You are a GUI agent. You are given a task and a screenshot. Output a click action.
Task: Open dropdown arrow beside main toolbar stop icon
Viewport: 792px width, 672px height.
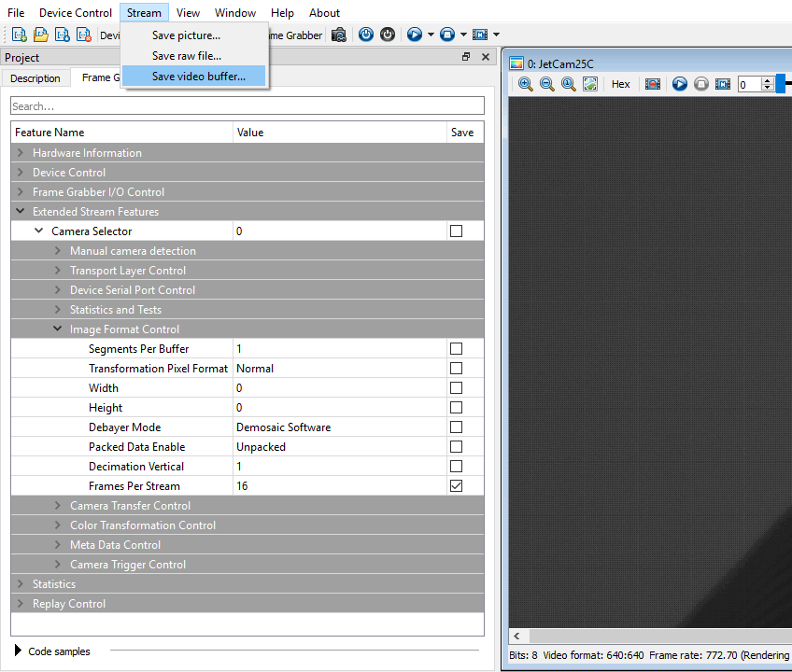coord(463,35)
